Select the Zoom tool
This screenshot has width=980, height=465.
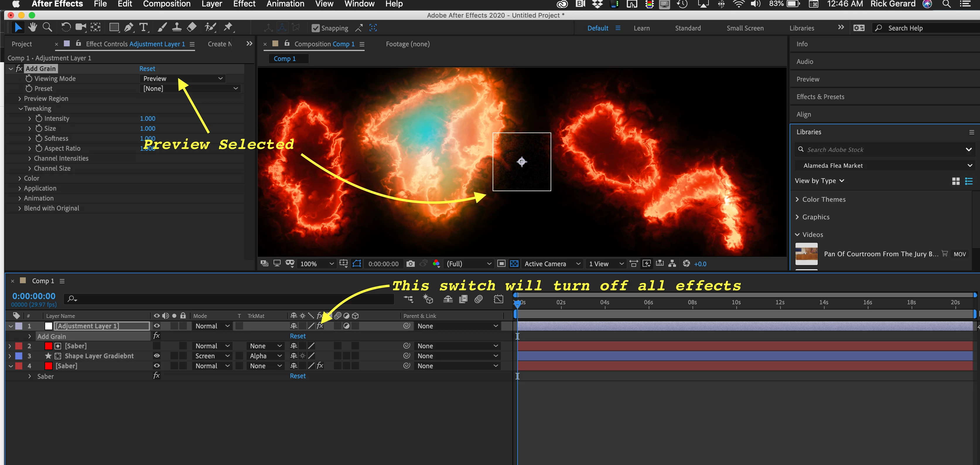click(47, 27)
